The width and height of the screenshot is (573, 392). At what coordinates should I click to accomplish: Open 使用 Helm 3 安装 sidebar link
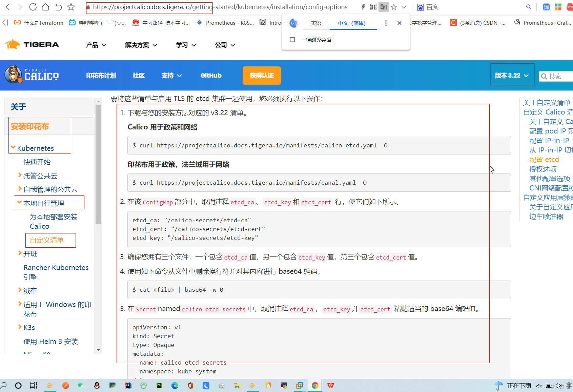51,342
